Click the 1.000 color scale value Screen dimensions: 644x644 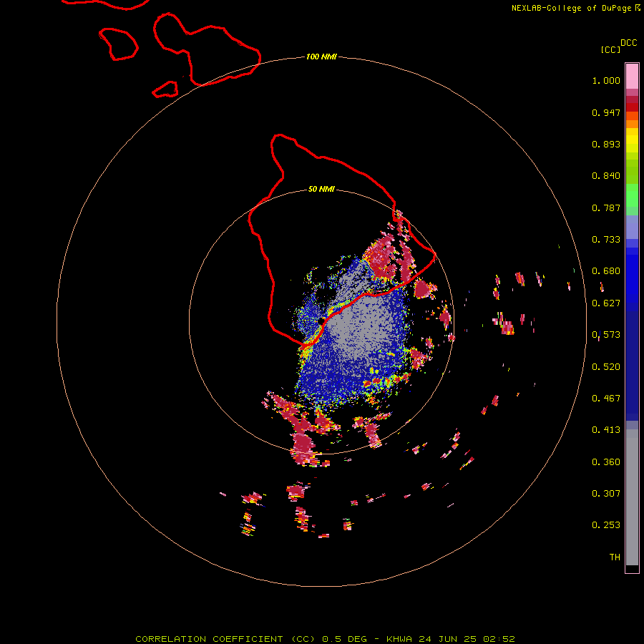[x=606, y=80]
